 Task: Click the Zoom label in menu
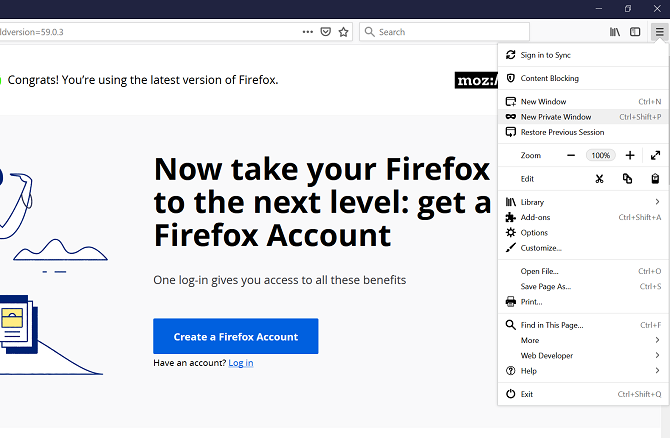pyautogui.click(x=531, y=156)
